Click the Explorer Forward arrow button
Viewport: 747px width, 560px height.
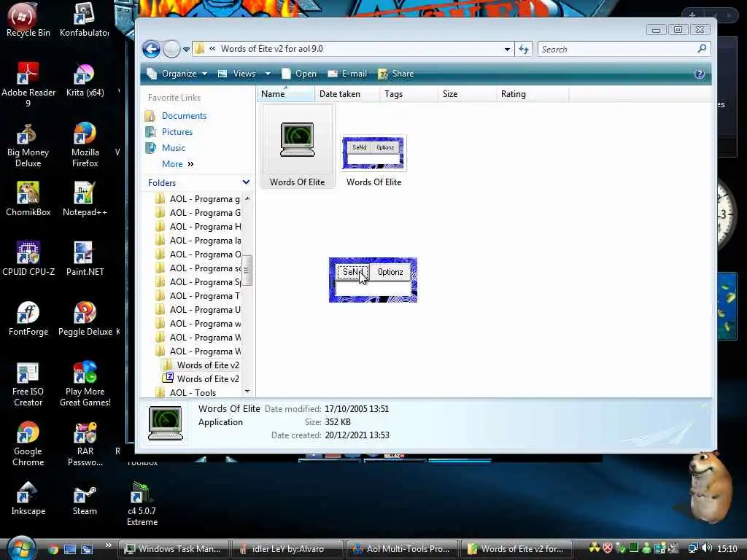pyautogui.click(x=171, y=49)
